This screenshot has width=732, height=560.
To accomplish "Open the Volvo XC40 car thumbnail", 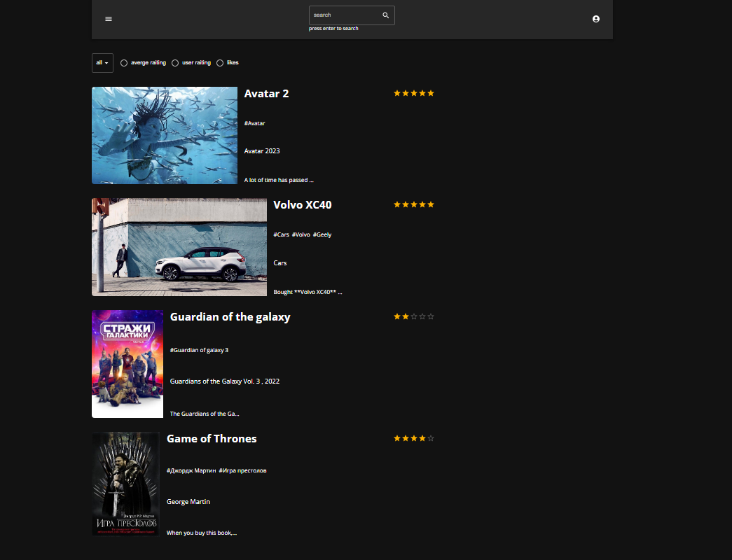I will 179,247.
